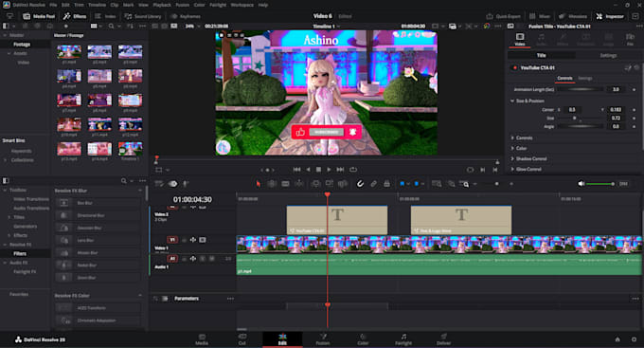Click the Size value field 0.72

click(x=616, y=119)
